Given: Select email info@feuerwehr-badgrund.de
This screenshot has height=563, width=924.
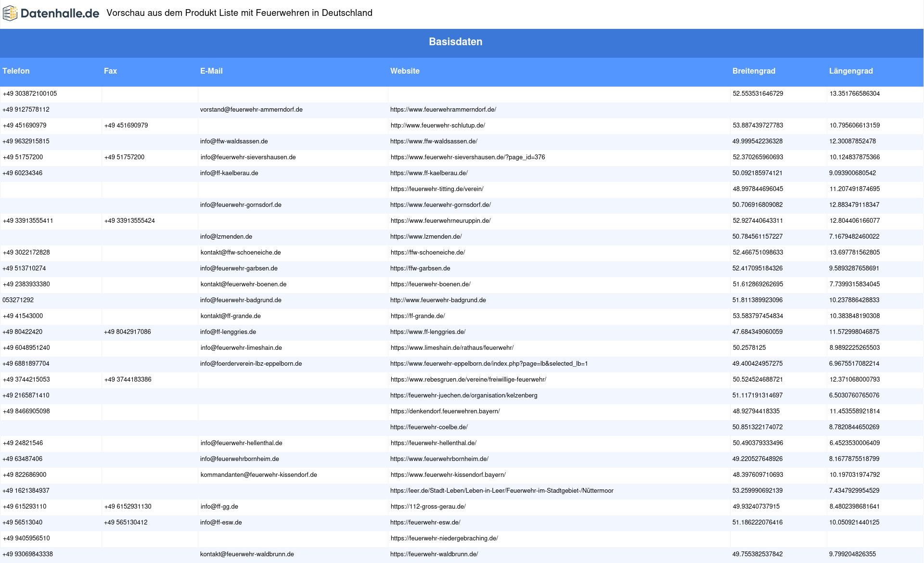Looking at the screenshot, I should [241, 300].
